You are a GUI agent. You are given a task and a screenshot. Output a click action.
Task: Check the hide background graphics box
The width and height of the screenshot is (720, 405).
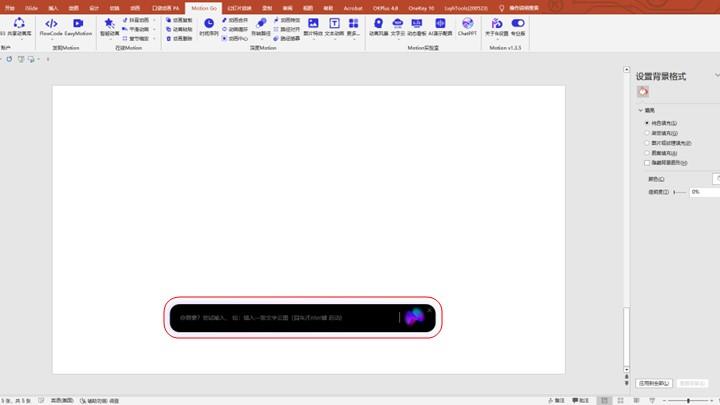tap(647, 163)
